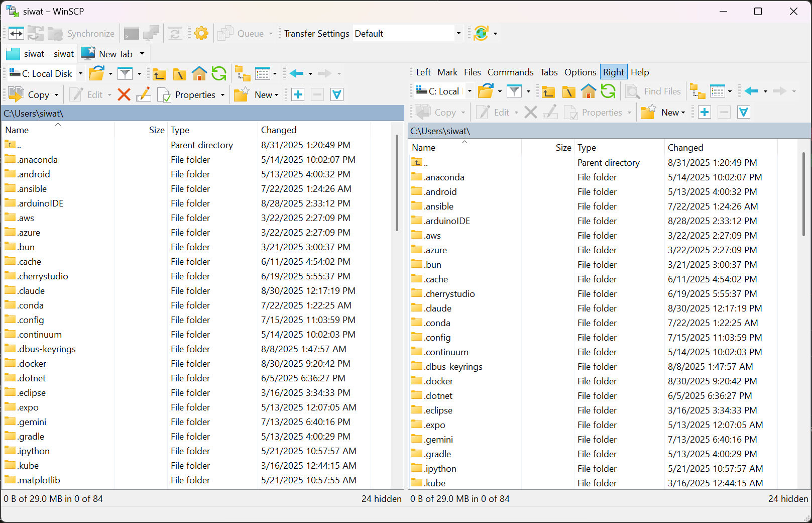Click the left panel vertical scrollbar
812x523 pixels.
[397, 183]
